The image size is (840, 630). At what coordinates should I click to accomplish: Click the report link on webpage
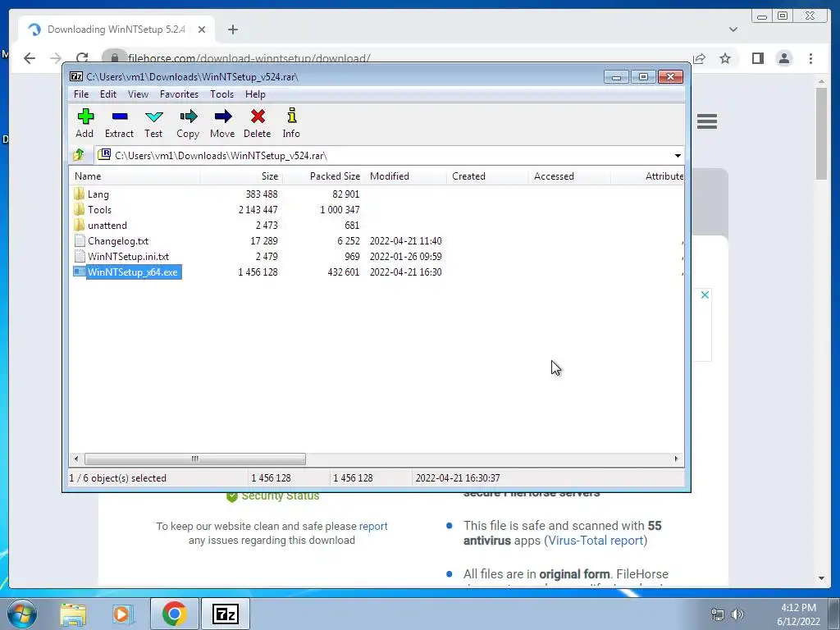point(373,526)
